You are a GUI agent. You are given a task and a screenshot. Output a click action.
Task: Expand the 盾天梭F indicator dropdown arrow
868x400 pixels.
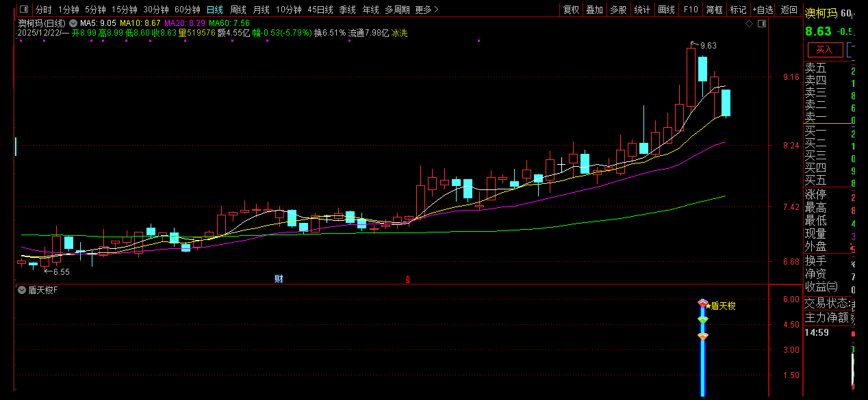pos(22,290)
